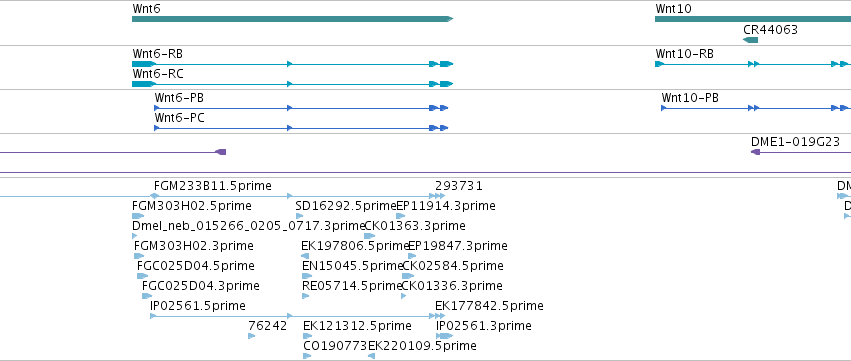Select the IP02561.3prime EST feature
Viewport: 851px width, 361px height.
(x=444, y=336)
